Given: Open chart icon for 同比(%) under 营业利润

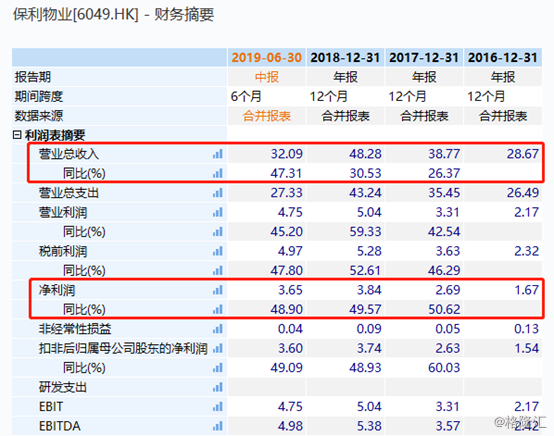Looking at the screenshot, I should tap(218, 232).
